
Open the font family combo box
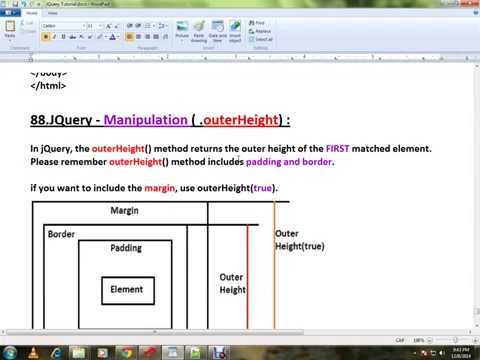(64, 26)
